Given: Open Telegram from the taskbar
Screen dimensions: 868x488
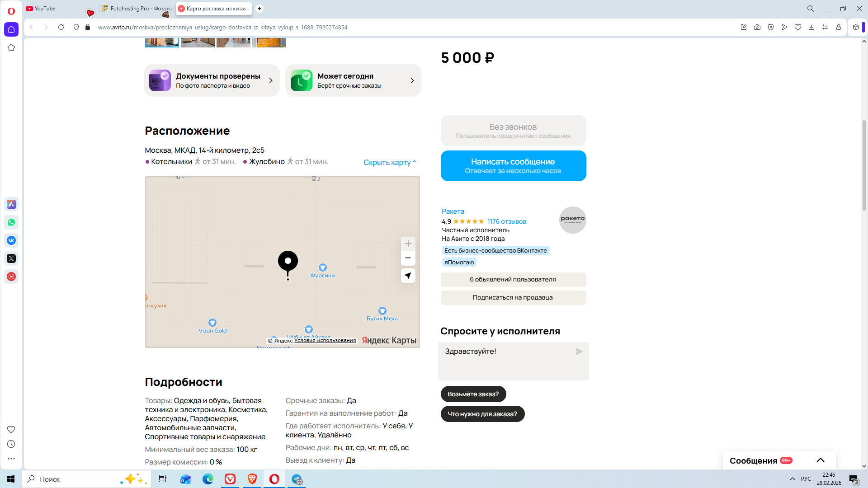Looking at the screenshot, I should 297,479.
